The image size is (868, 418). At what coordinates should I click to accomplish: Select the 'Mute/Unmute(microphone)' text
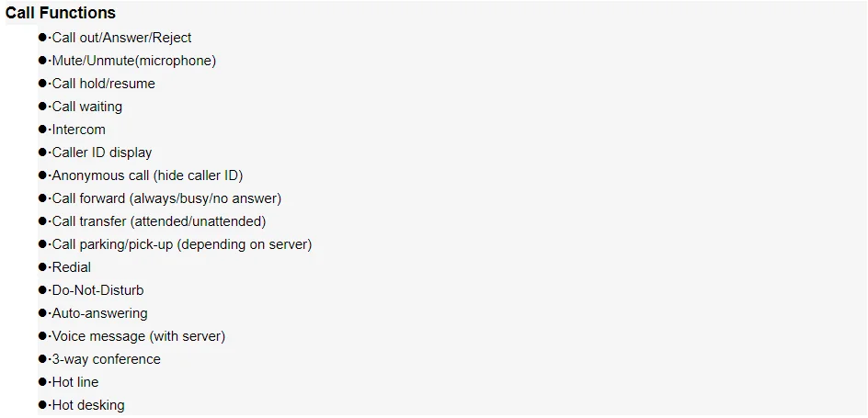point(133,61)
